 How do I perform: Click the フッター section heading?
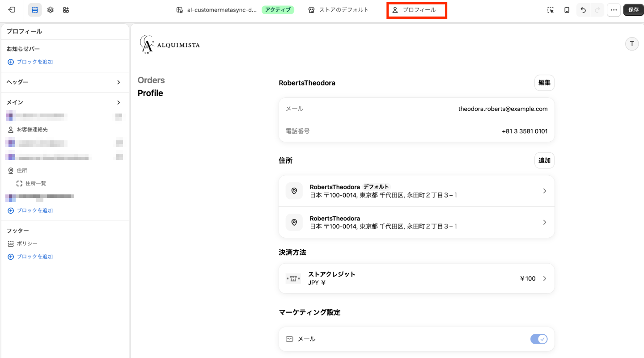(x=18, y=231)
